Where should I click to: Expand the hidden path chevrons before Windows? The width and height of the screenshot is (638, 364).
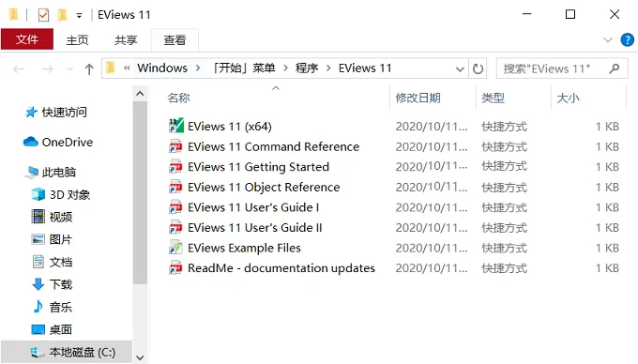tap(127, 68)
